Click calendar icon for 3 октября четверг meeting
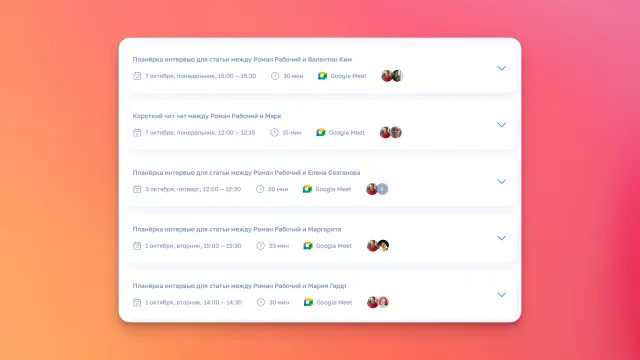Image resolution: width=640 pixels, height=360 pixels. [x=137, y=189]
